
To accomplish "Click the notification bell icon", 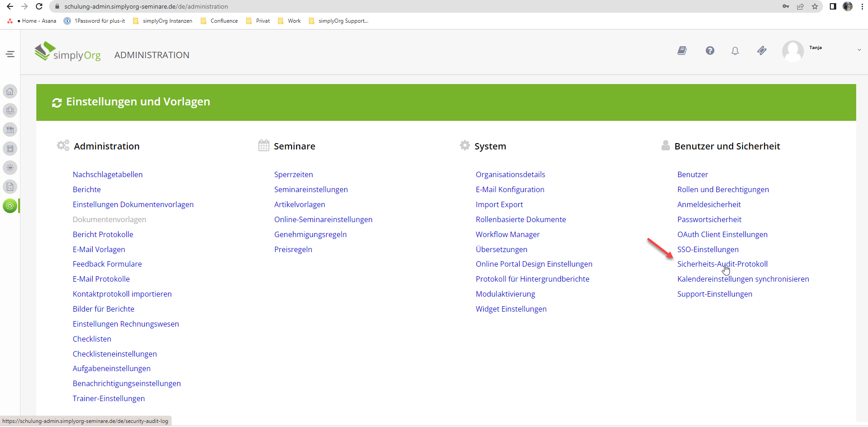I will (735, 51).
